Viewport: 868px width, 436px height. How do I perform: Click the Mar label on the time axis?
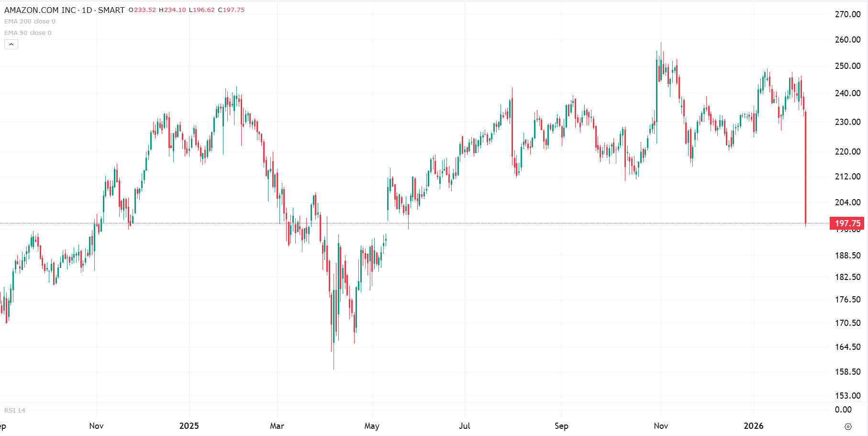point(277,426)
